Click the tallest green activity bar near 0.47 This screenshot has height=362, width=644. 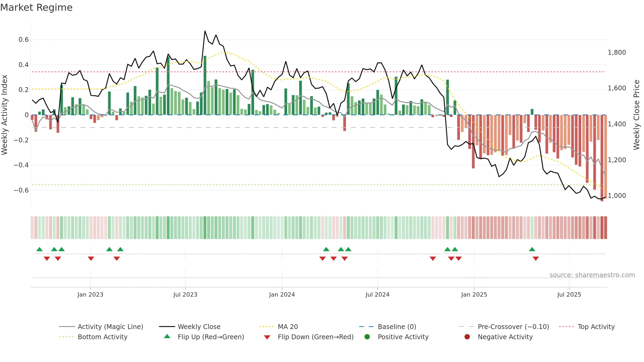pyautogui.click(x=205, y=85)
